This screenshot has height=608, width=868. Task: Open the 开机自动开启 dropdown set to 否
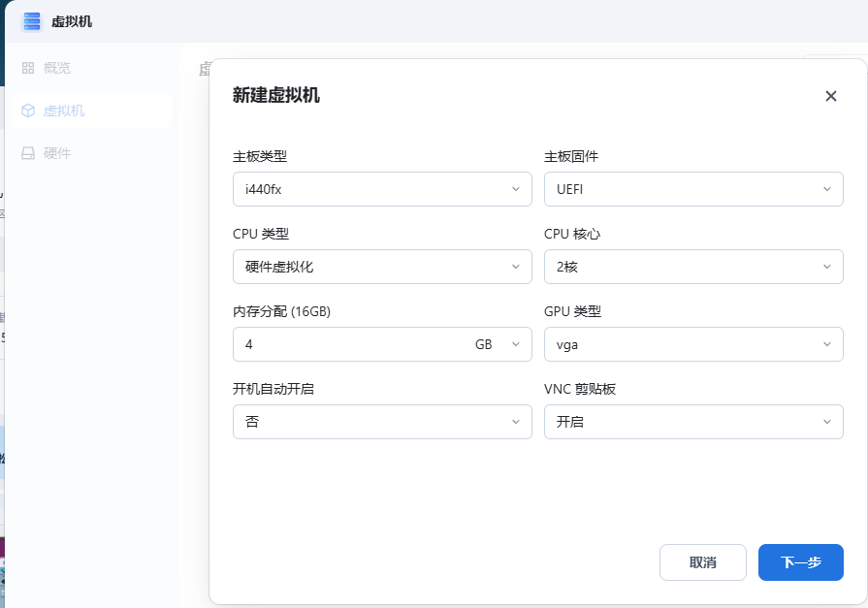(382, 422)
